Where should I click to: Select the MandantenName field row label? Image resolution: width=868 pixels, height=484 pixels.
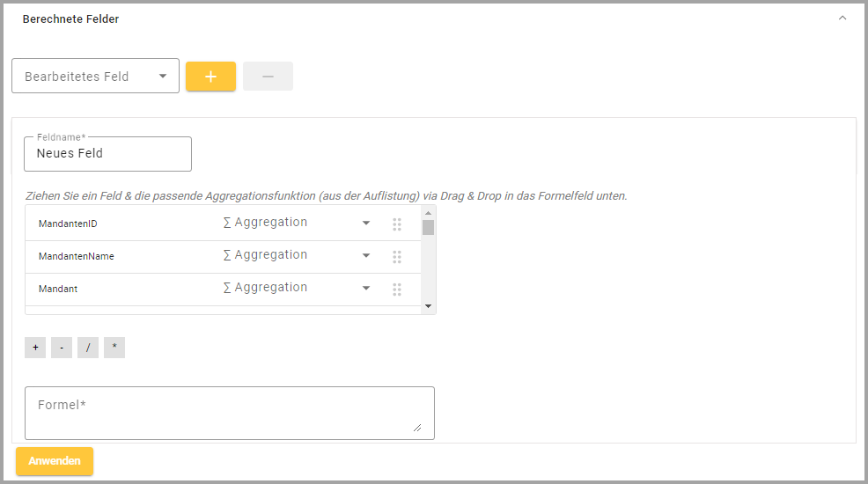pyautogui.click(x=77, y=257)
